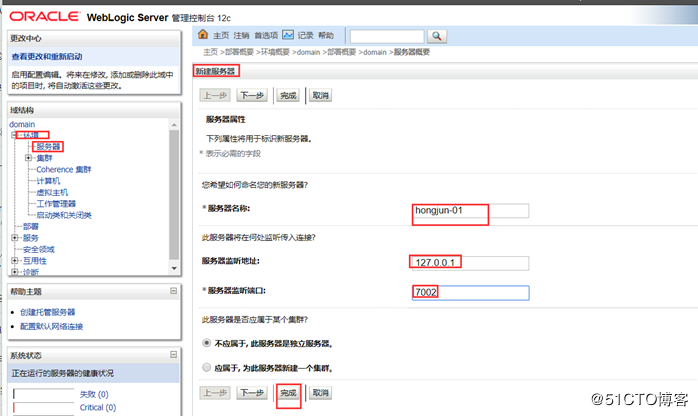Click top 完成 button

(288, 95)
